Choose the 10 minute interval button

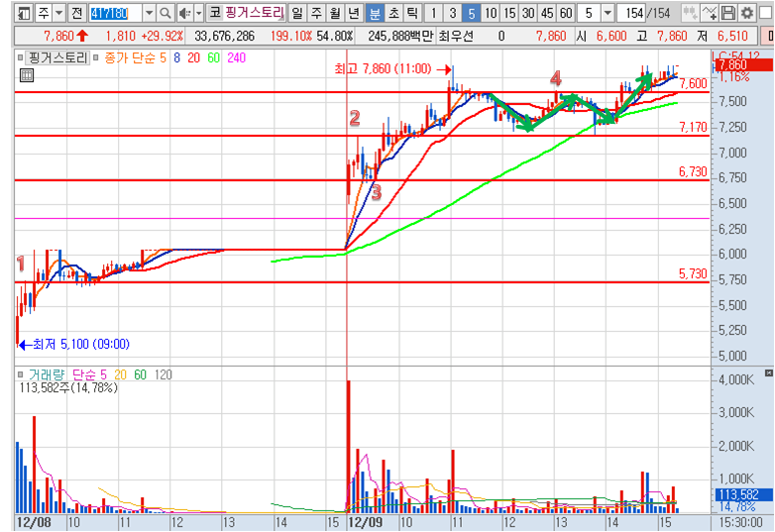[491, 13]
